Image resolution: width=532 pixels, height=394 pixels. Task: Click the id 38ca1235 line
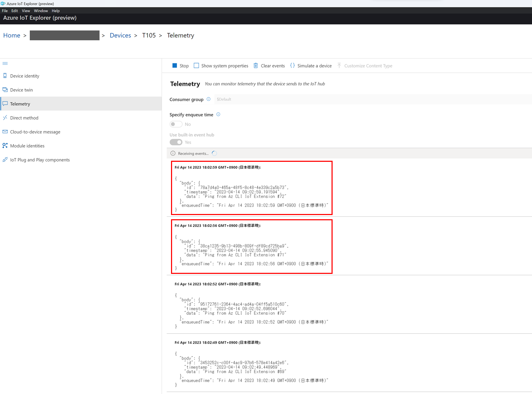click(x=237, y=246)
